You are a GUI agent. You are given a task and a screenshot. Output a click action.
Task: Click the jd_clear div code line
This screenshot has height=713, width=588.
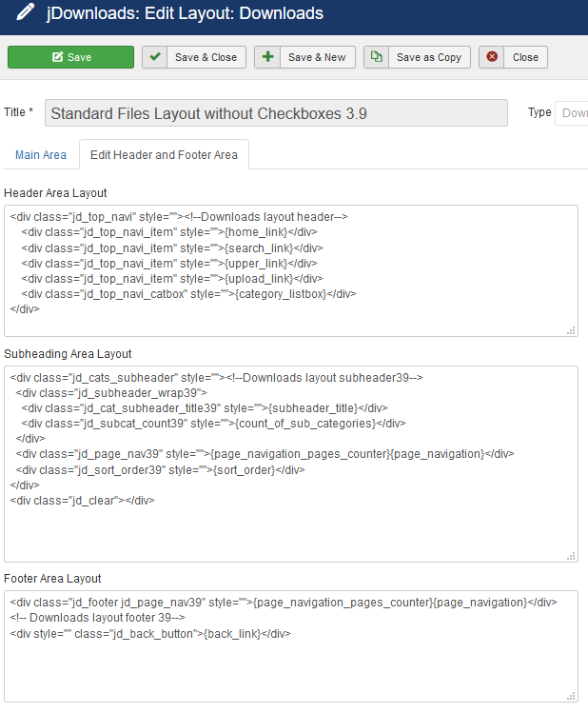[x=82, y=501]
